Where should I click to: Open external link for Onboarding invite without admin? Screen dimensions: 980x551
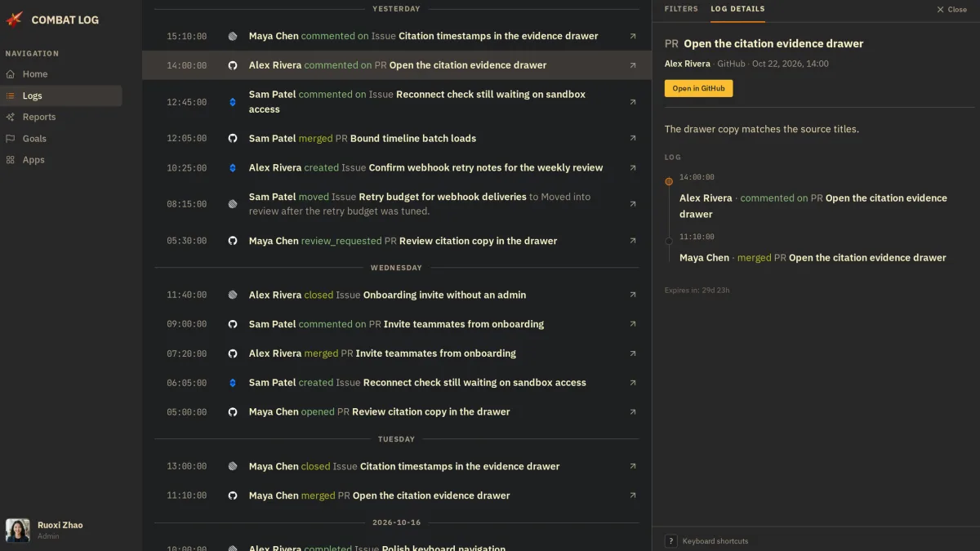click(x=633, y=295)
